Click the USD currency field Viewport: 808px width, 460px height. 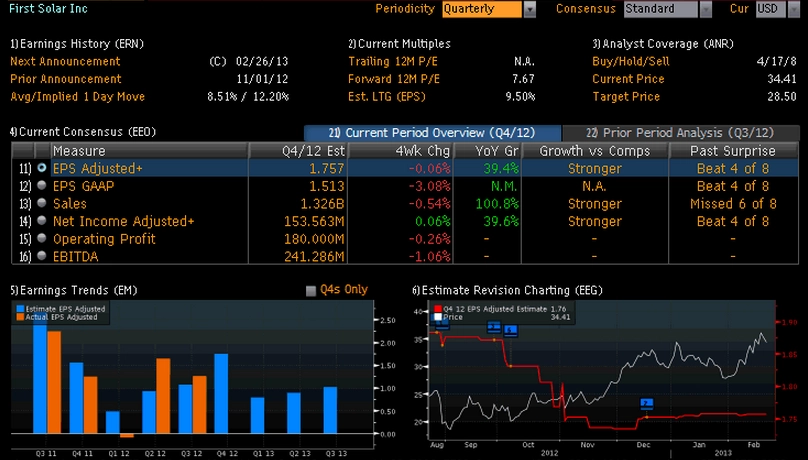(x=771, y=9)
